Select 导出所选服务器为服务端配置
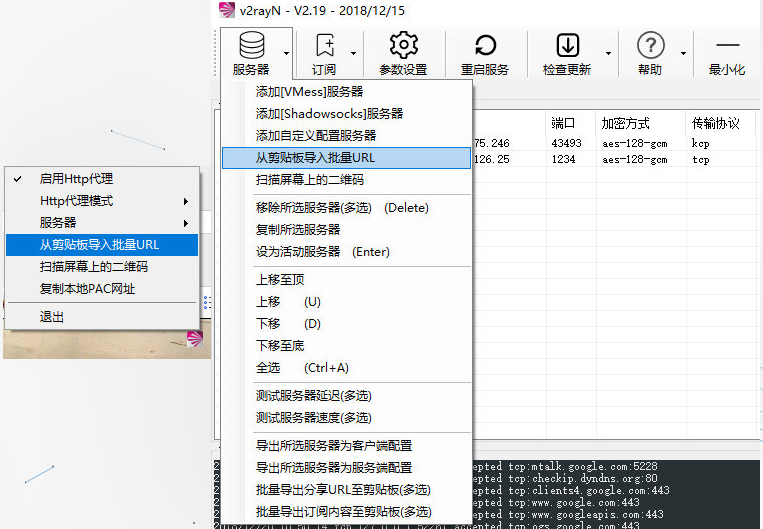The width and height of the screenshot is (763, 529). click(x=346, y=468)
